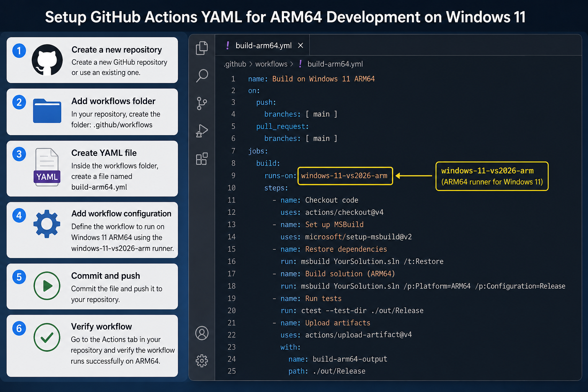Image resolution: width=588 pixels, height=392 pixels.
Task: Click the blue workflows folder icon
Action: [x=47, y=111]
